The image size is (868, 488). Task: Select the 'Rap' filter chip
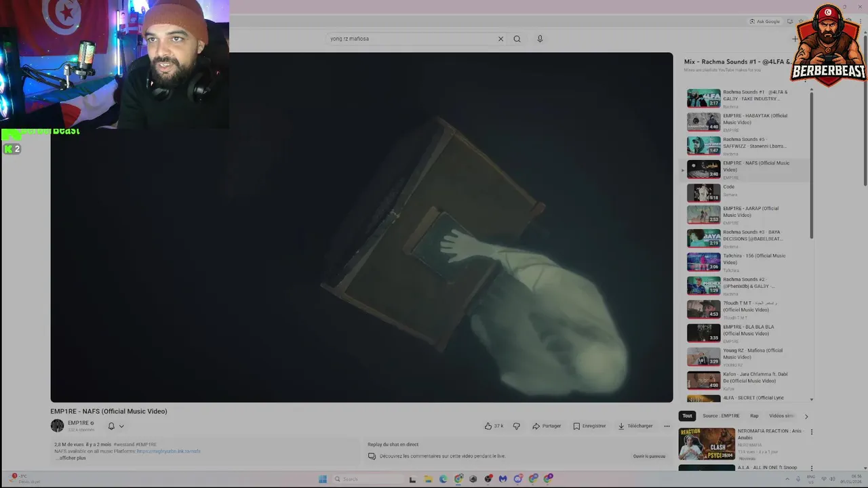click(754, 415)
